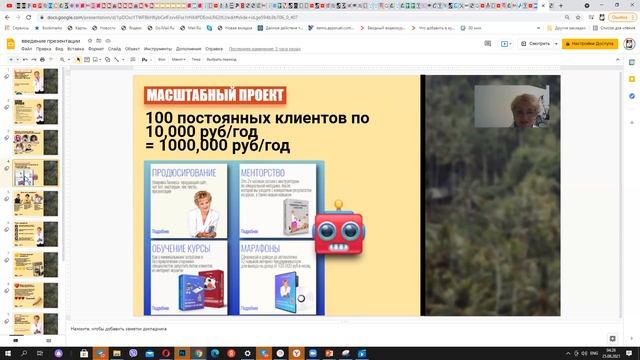Screen dimensions: 640x360
Task: Select the third slide thumbnail with portraits
Action: [36, 142]
